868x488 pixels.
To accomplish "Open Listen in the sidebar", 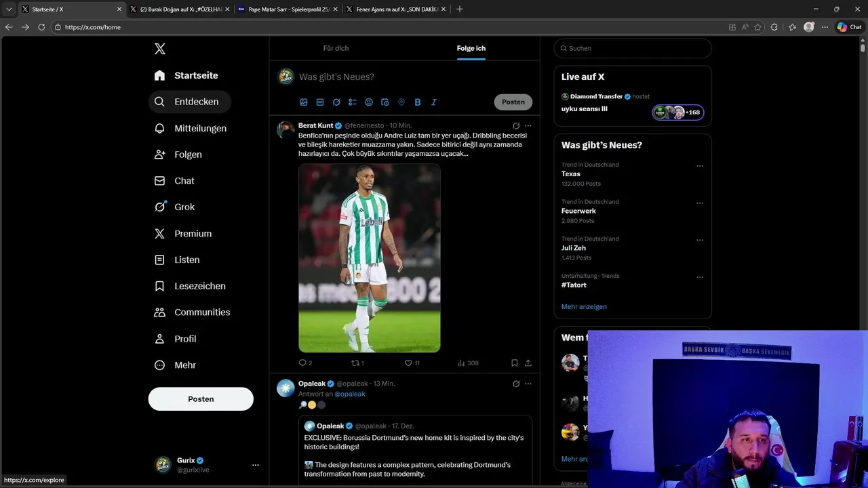I will point(177,260).
